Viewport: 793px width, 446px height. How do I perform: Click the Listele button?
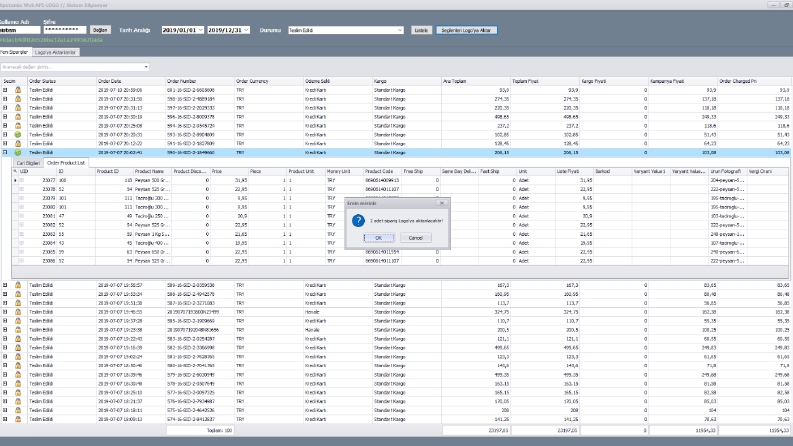(x=421, y=30)
